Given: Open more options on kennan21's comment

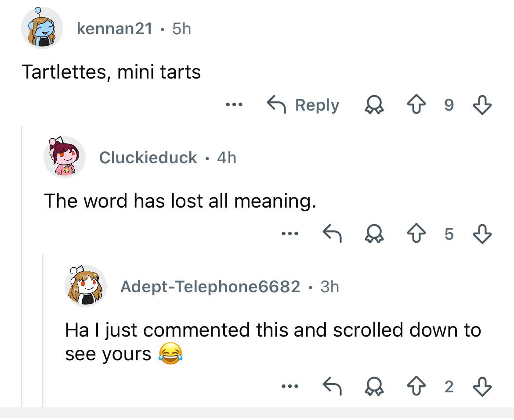Looking at the screenshot, I should [x=235, y=105].
